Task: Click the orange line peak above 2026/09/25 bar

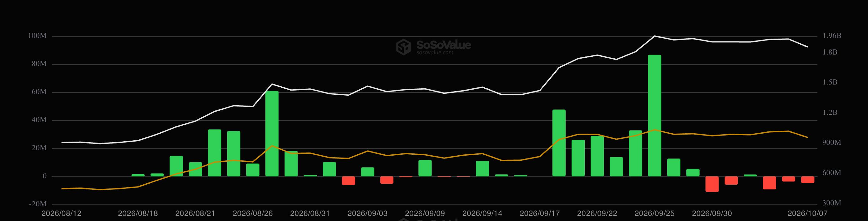Action: tap(655, 129)
